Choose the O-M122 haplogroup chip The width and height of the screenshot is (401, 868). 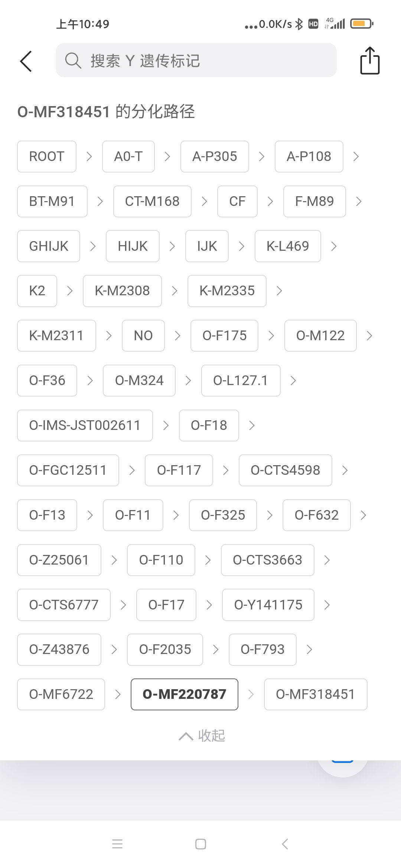click(320, 336)
